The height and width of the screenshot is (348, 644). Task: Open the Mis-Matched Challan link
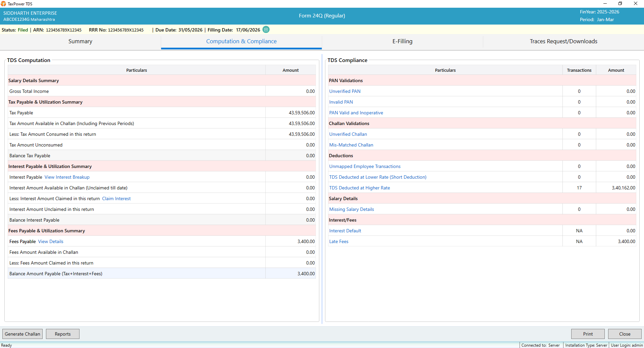click(351, 145)
